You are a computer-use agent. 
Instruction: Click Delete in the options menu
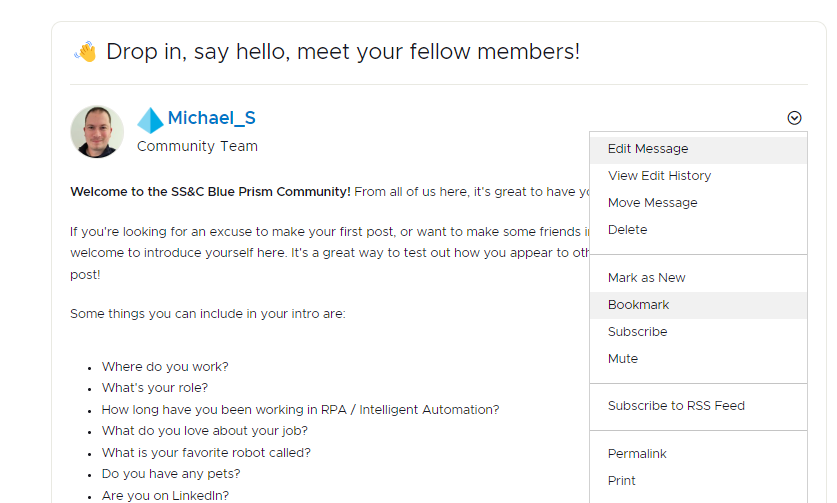coord(627,230)
